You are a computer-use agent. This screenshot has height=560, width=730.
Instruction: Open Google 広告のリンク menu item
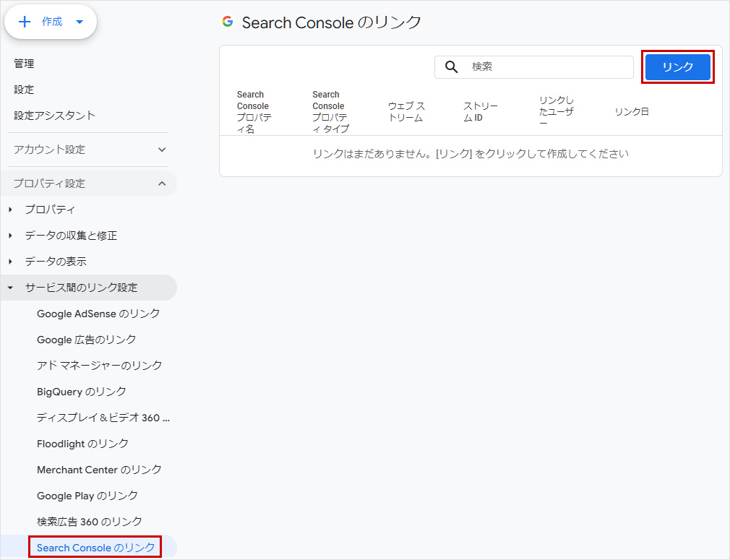(x=87, y=340)
